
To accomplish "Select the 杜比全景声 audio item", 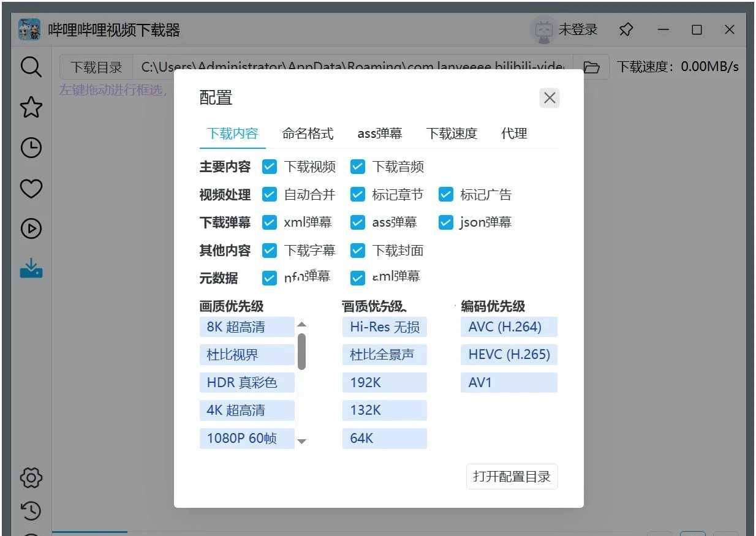I will coord(385,355).
